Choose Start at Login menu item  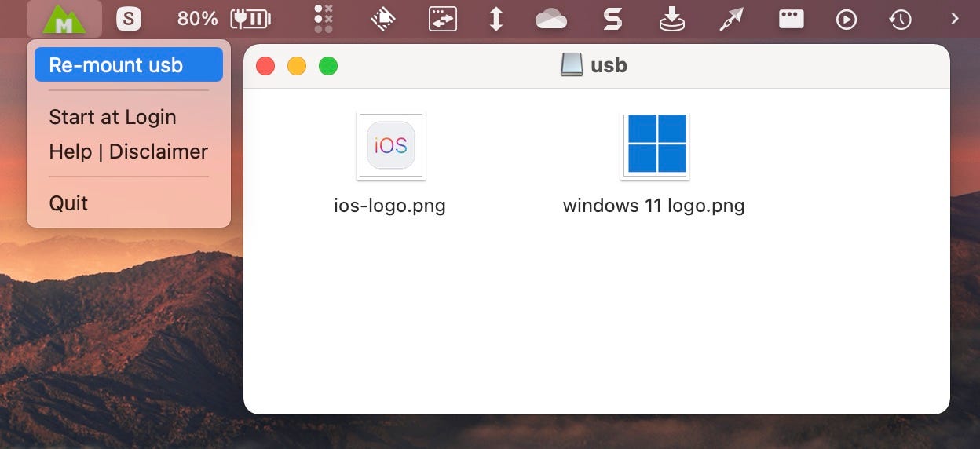point(129,117)
